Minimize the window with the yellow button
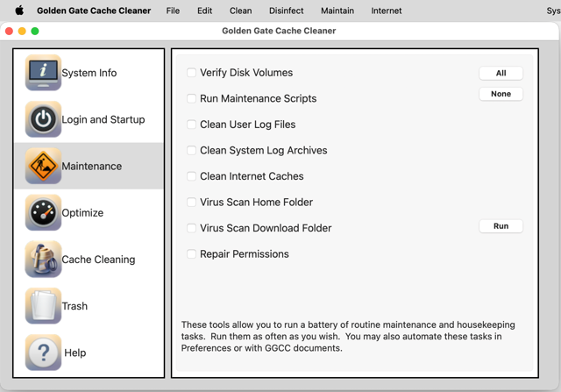This screenshot has width=561, height=392. pos(22,32)
